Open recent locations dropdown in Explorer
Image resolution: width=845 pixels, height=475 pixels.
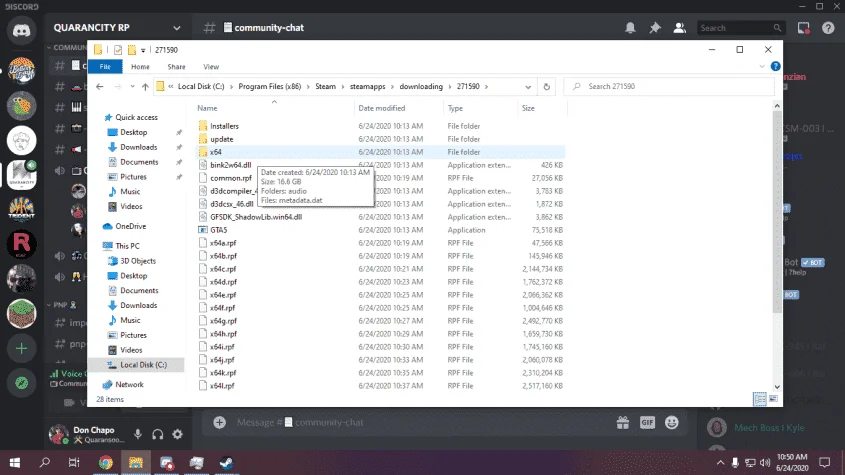point(132,86)
